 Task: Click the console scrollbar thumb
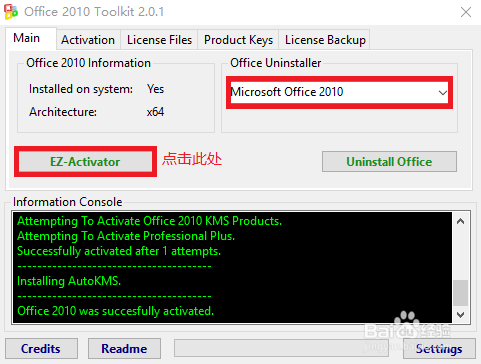tap(461, 293)
